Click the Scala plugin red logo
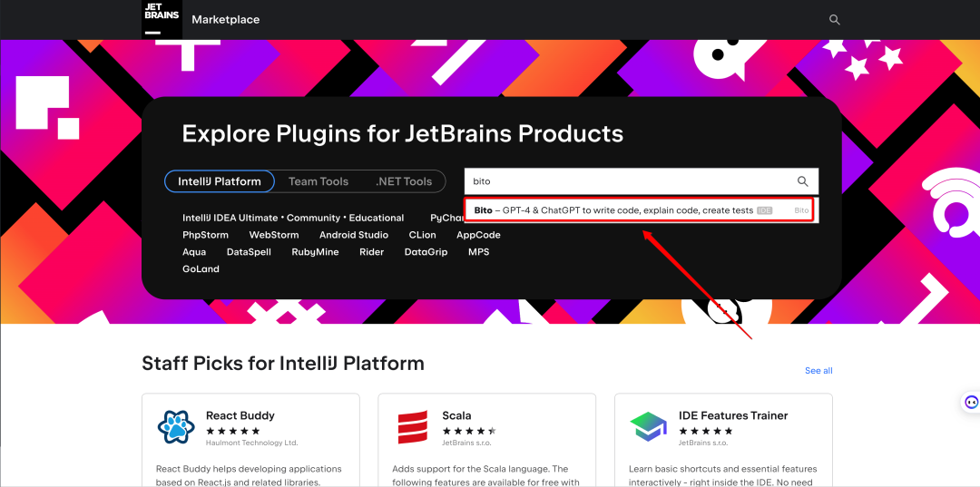This screenshot has height=487, width=980. pos(413,427)
